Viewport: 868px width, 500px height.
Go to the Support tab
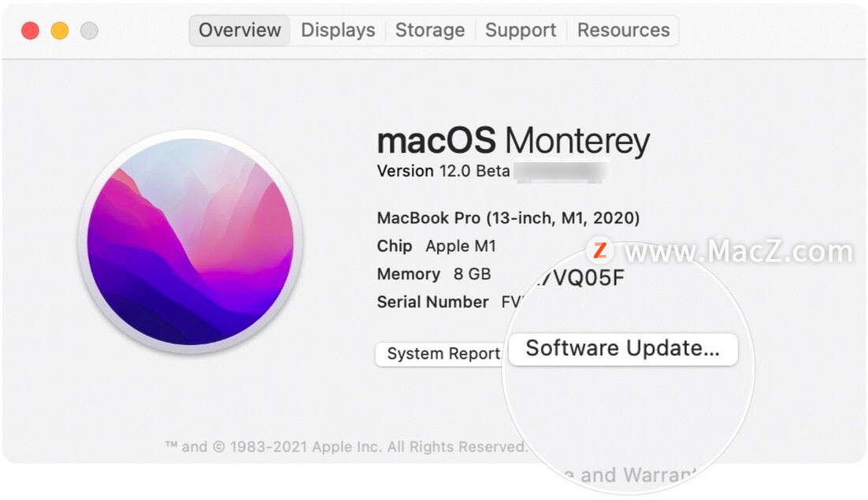point(521,30)
